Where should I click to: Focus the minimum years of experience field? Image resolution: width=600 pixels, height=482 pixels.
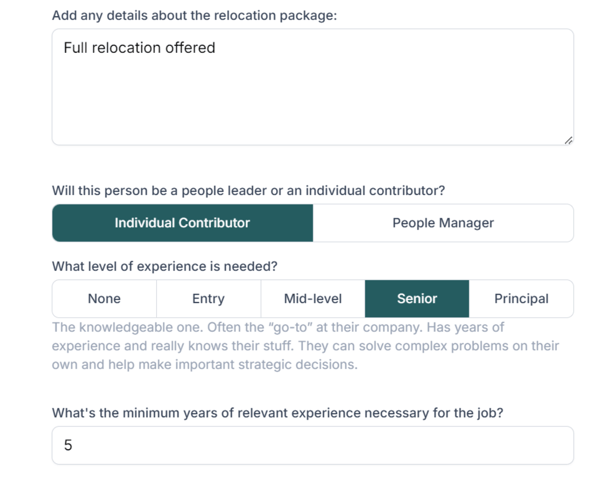(x=312, y=445)
